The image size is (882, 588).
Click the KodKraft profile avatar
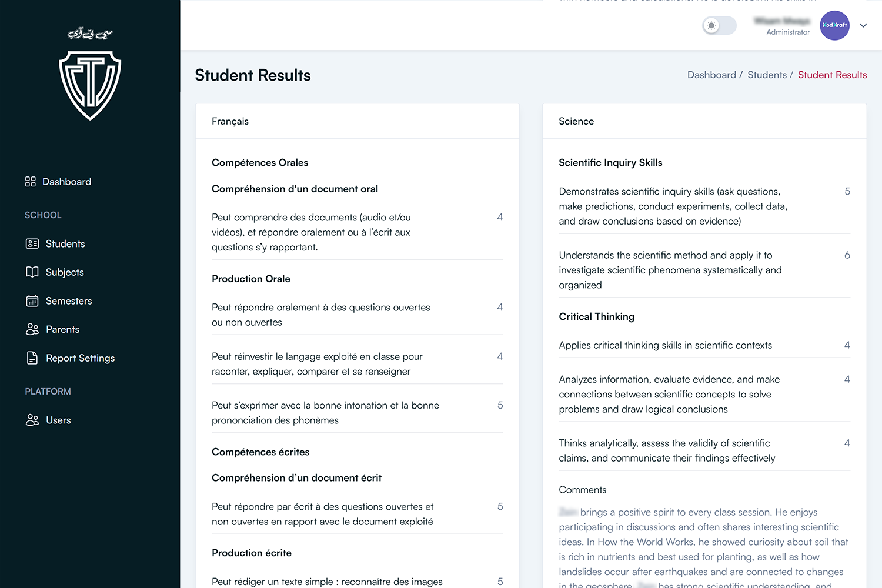coord(834,25)
